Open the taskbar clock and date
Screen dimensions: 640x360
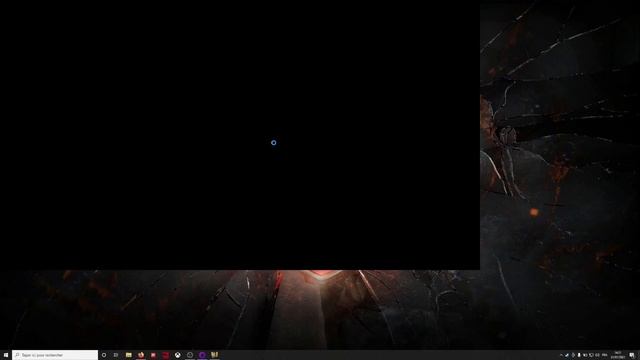coord(618,355)
